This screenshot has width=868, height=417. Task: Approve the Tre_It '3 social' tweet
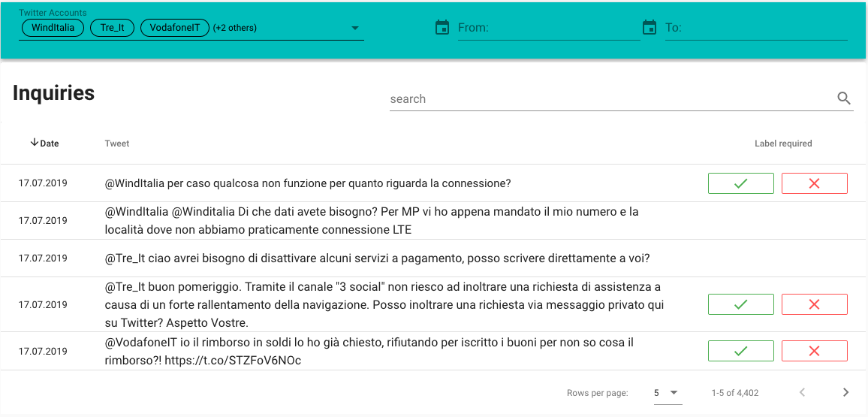(x=740, y=304)
